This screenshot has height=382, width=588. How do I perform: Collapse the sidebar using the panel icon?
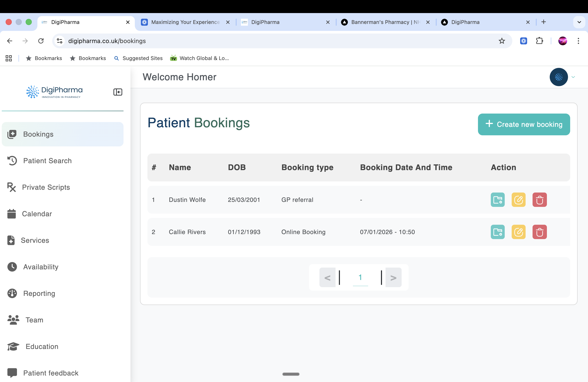click(x=118, y=92)
